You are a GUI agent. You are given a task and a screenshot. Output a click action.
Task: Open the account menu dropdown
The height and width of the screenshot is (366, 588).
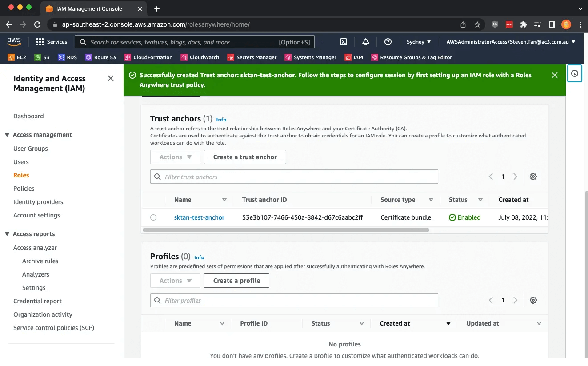[511, 42]
